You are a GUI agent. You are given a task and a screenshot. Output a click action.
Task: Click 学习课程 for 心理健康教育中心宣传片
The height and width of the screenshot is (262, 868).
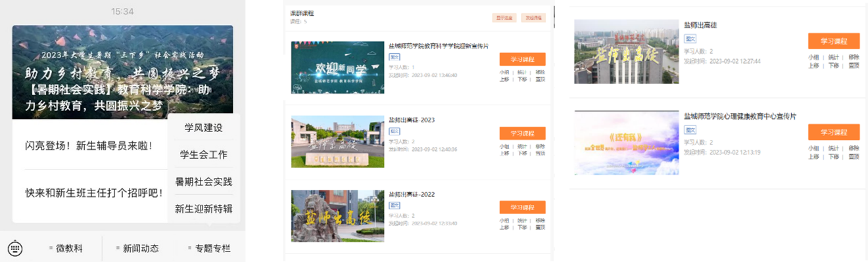tap(833, 132)
